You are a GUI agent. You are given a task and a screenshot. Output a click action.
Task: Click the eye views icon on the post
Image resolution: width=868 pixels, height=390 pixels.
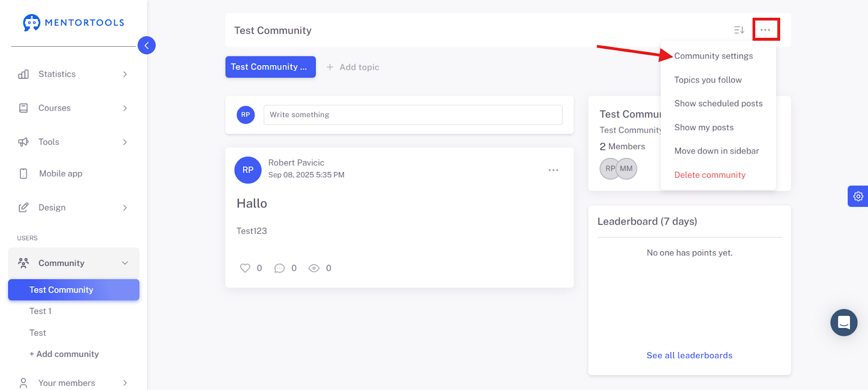(x=314, y=268)
